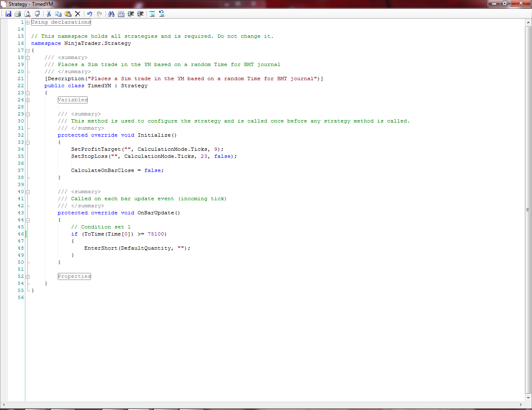Viewport: 532px width, 410px height.
Task: Collapse the TimedYM class block at line 23
Action: (x=28, y=93)
